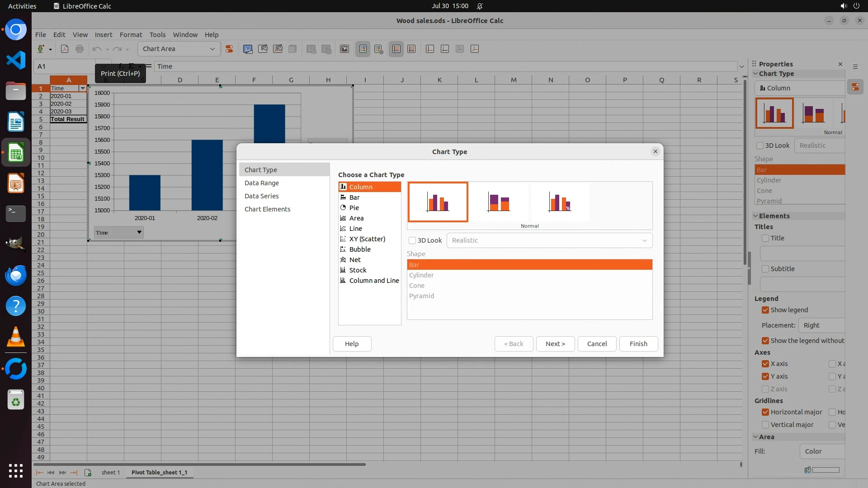This screenshot has width=868, height=488.
Task: Enable 3D Look checkbox in dialog
Action: point(412,240)
